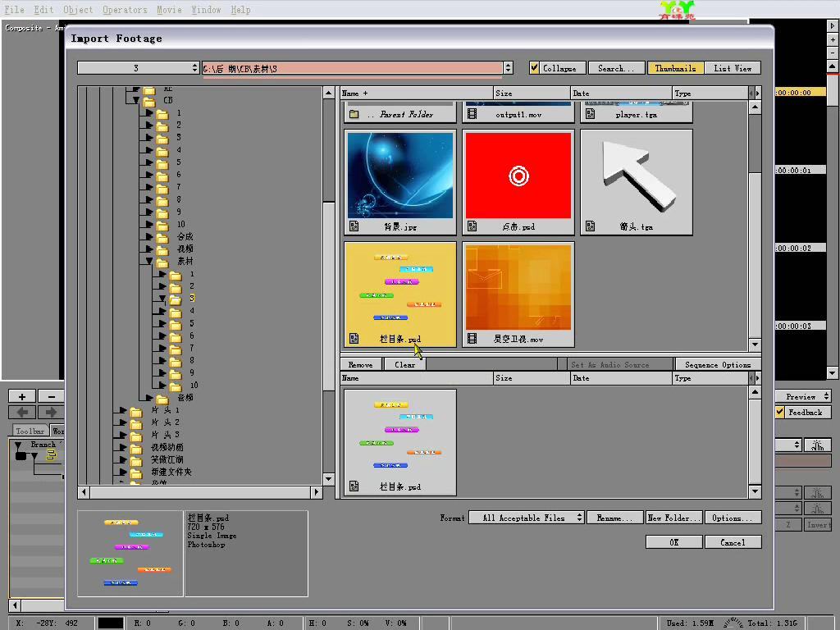Image resolution: width=840 pixels, height=630 pixels.
Task: Click the New Folder... button
Action: pos(673,518)
